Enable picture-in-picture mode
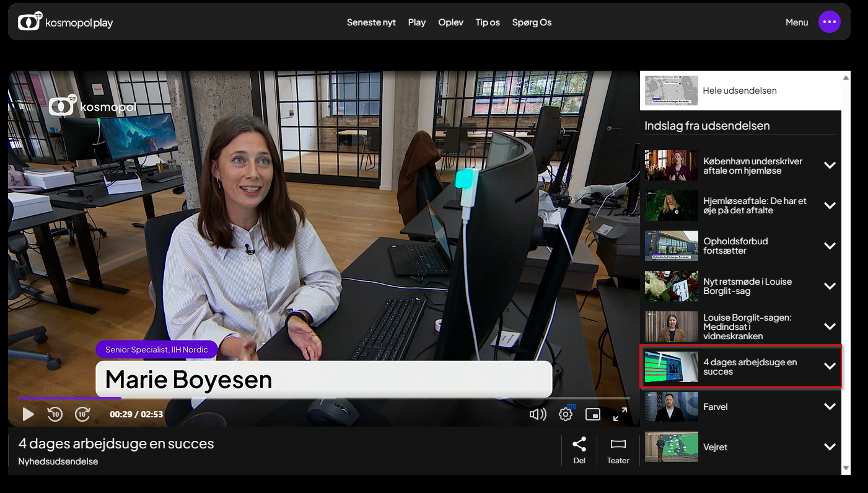868x493 pixels. click(593, 414)
